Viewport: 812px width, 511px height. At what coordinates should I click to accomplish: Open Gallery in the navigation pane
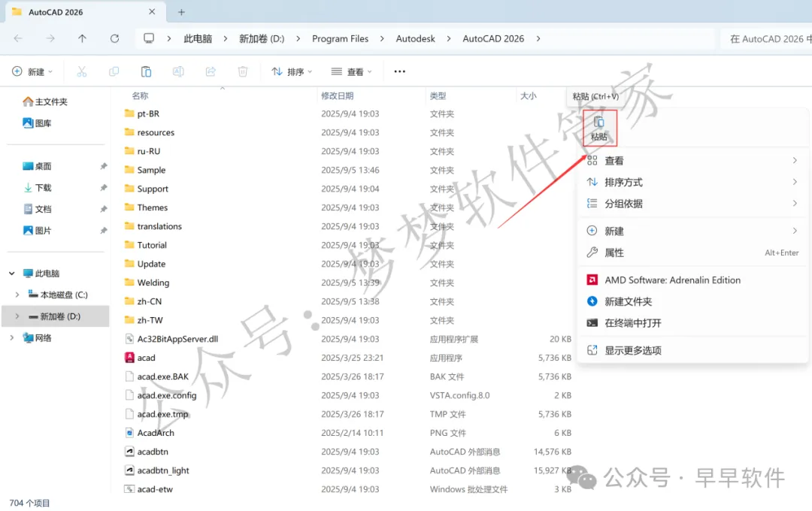point(37,123)
